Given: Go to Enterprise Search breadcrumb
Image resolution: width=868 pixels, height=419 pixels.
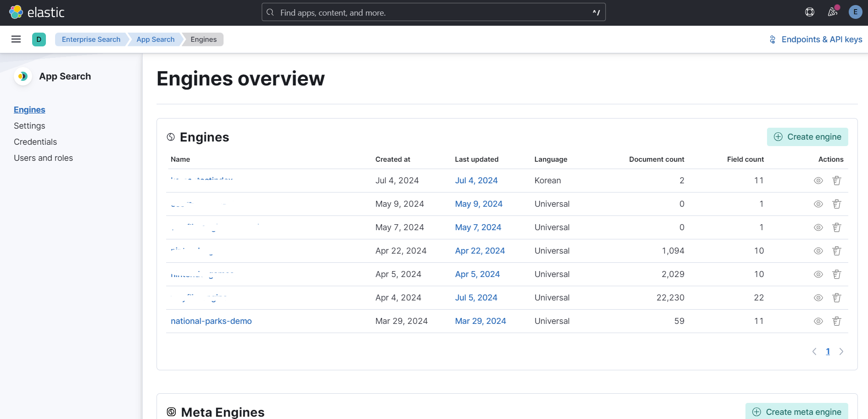Looking at the screenshot, I should pos(91,40).
